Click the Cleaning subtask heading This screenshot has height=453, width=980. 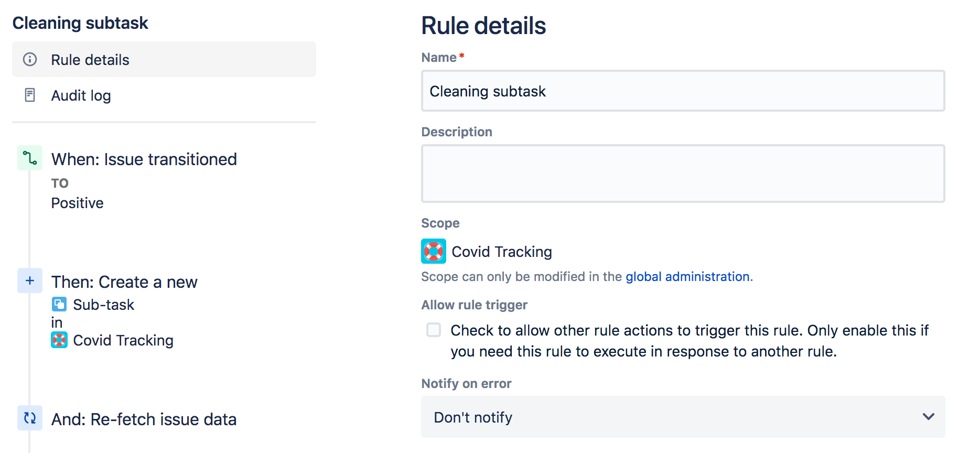(80, 23)
